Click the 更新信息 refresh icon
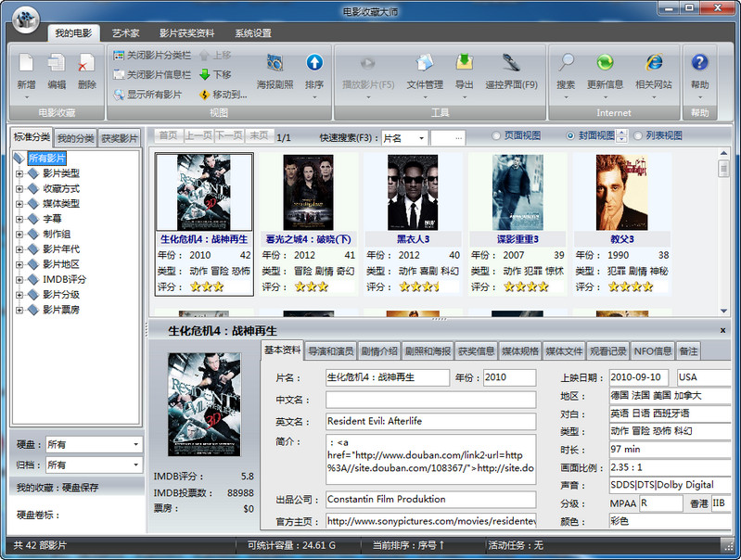Viewport: 741px width, 560px height. [605, 62]
